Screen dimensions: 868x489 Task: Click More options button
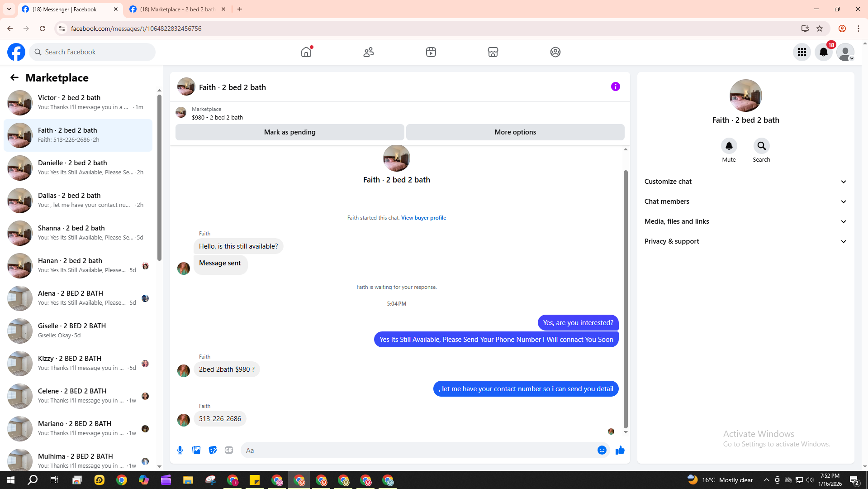515,132
